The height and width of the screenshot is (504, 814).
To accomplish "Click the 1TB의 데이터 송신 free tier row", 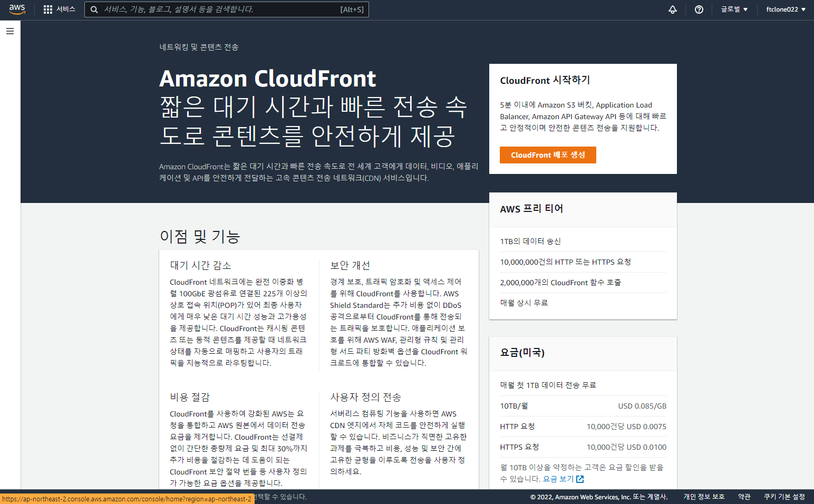I will click(583, 241).
